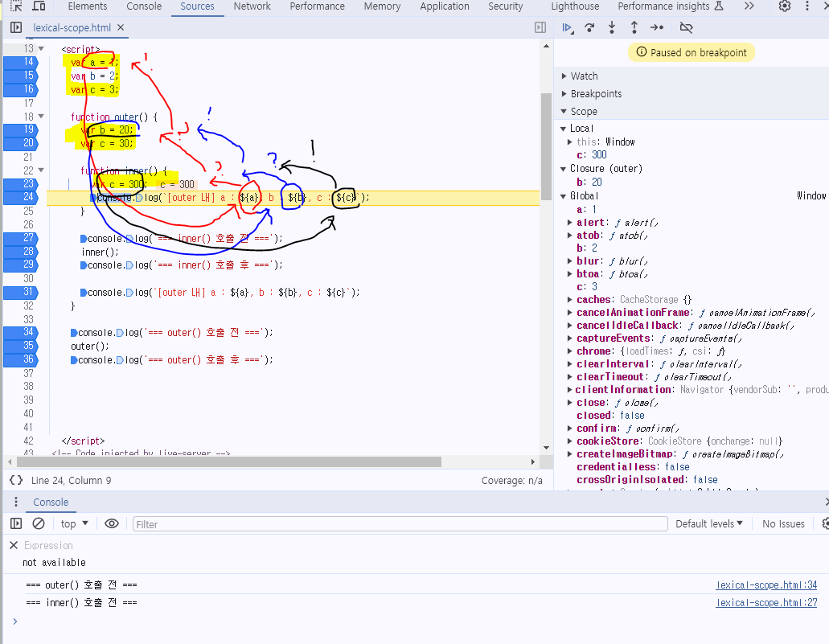Toggle breakpoint on line 31
829x644 pixels.
21,292
